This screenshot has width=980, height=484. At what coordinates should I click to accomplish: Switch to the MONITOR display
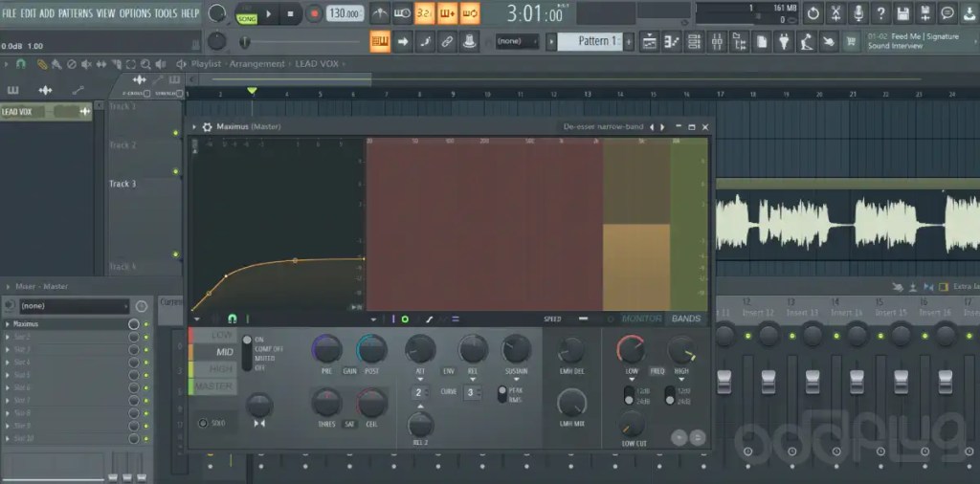pyautogui.click(x=642, y=319)
